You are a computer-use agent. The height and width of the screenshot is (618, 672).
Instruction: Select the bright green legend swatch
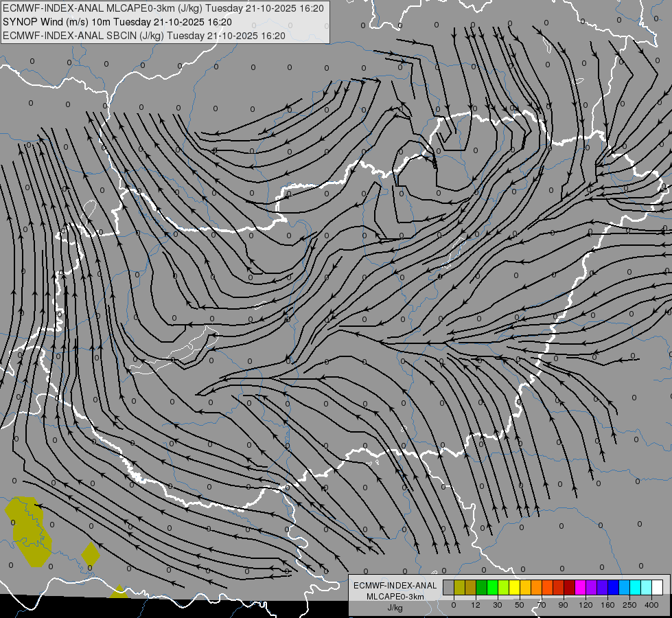(x=492, y=587)
